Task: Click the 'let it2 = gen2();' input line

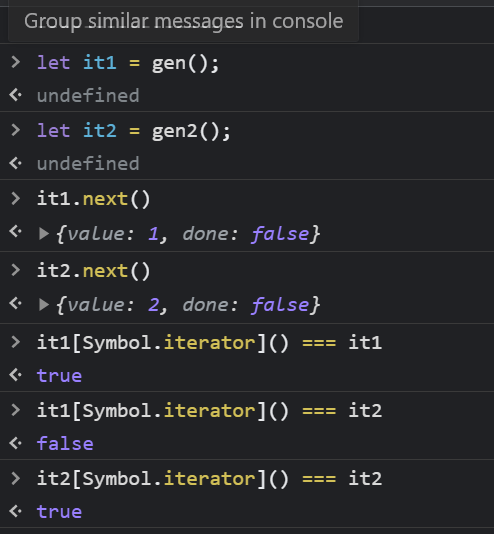Action: (133, 131)
